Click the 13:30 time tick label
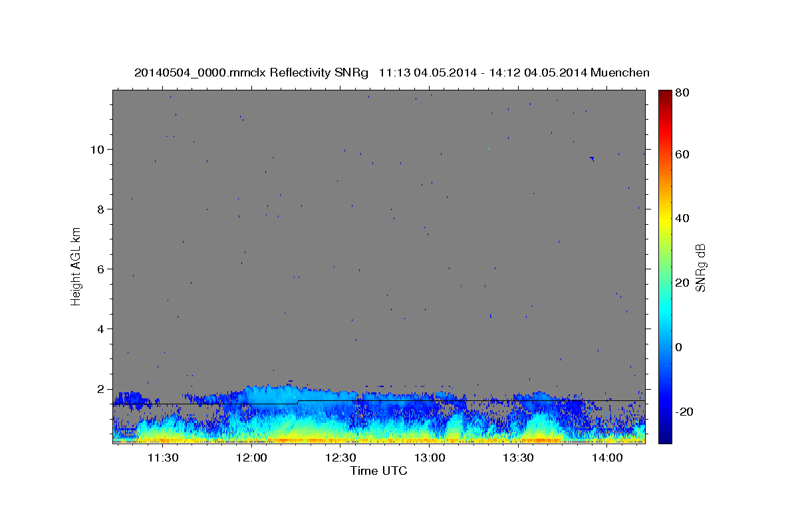The height and width of the screenshot is (532, 798). 518,458
